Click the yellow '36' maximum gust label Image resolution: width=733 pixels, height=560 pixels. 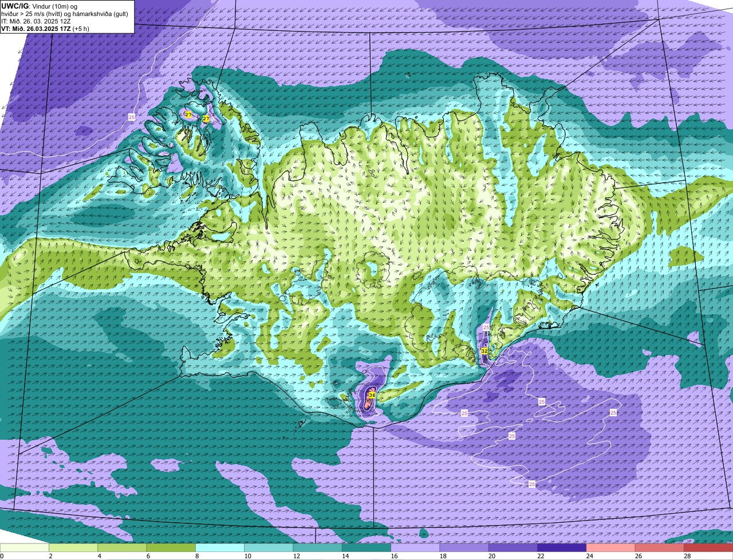[372, 395]
